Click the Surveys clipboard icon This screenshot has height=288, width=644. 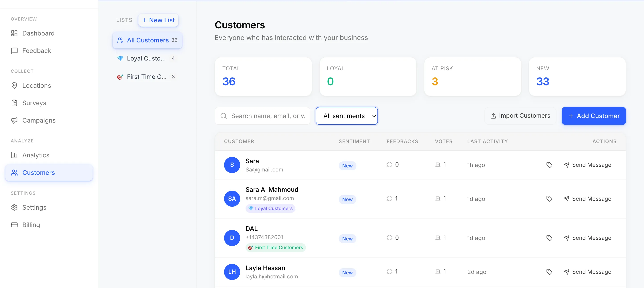14,103
